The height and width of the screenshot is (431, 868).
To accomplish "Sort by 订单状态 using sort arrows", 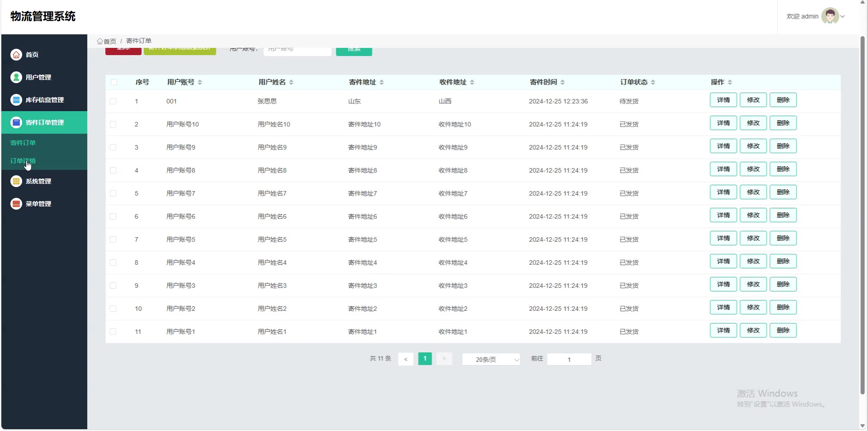I will tap(653, 82).
